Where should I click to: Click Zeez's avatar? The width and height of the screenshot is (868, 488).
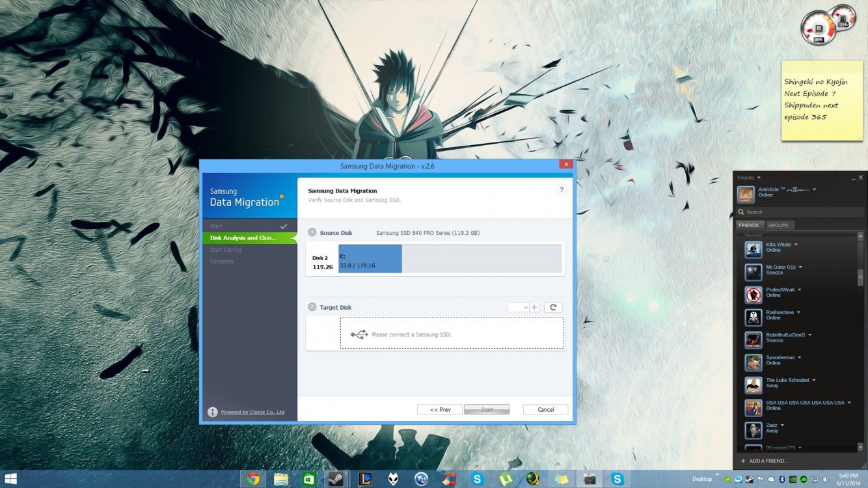point(753,430)
